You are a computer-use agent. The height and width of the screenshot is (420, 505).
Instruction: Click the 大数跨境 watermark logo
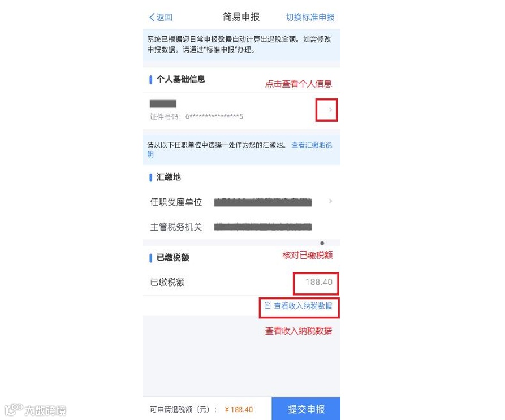36,410
